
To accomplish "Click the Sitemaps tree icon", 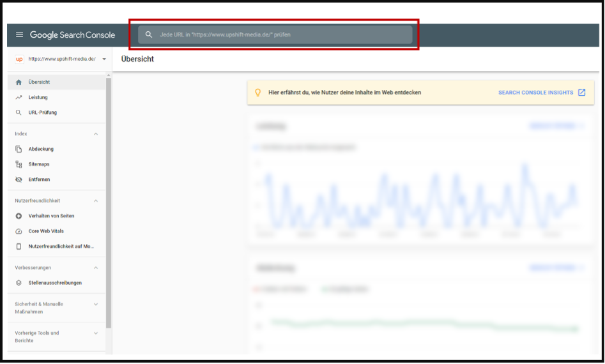I will 19,165.
